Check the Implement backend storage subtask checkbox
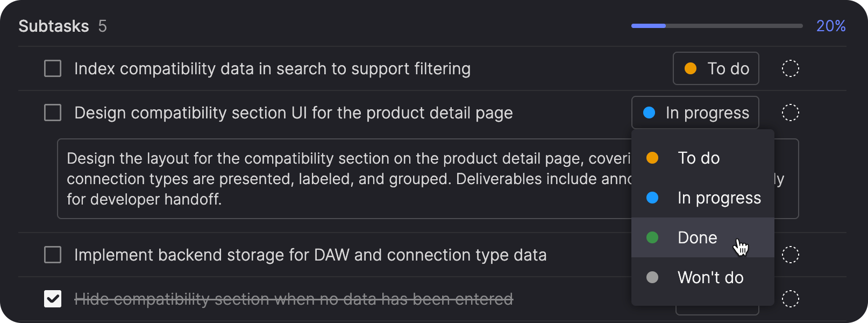 (x=53, y=255)
